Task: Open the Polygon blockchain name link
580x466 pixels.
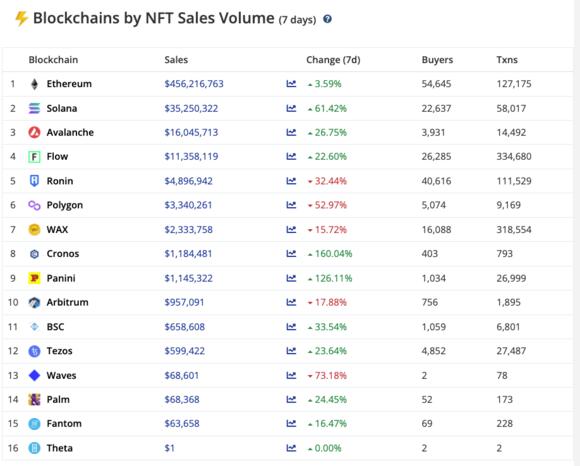Action: point(65,205)
